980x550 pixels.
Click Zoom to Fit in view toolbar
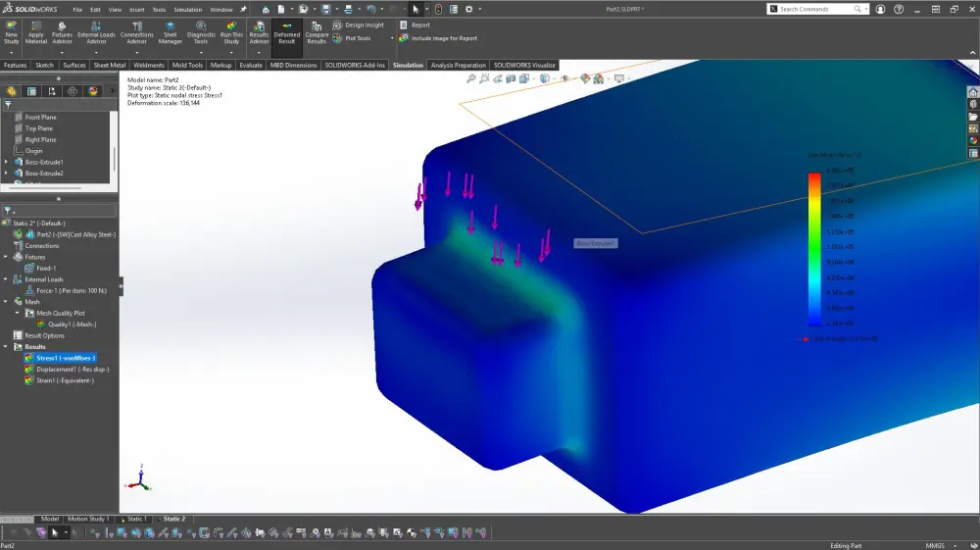(471, 78)
